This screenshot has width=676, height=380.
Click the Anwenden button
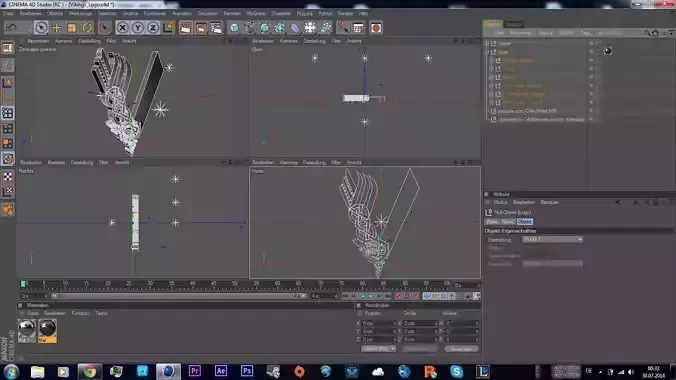pyautogui.click(x=461, y=349)
